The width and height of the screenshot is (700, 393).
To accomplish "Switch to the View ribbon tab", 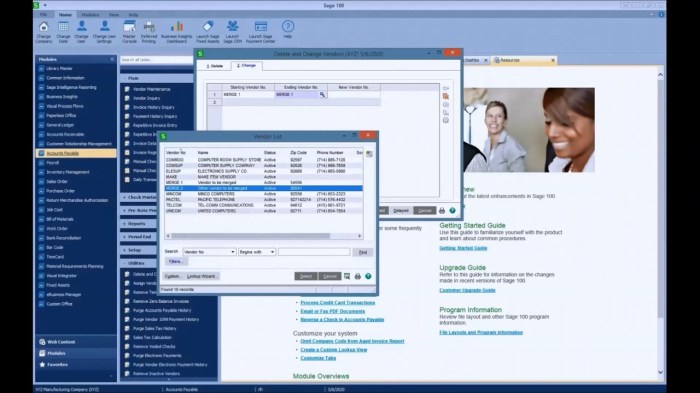I will pyautogui.click(x=114, y=15).
